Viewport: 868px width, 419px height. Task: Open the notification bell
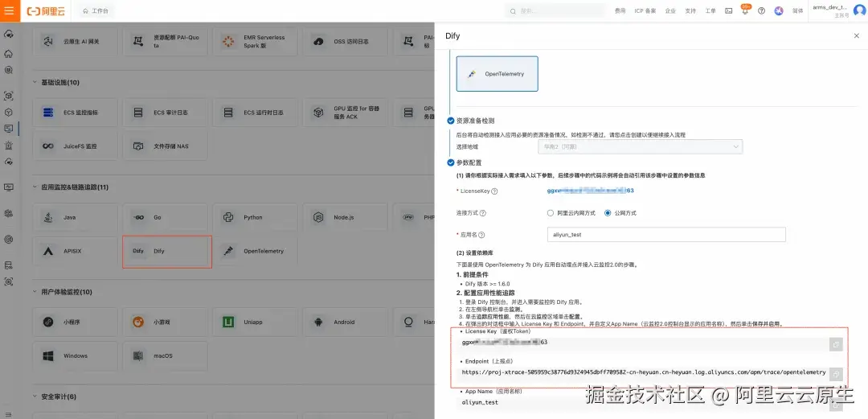pos(745,10)
